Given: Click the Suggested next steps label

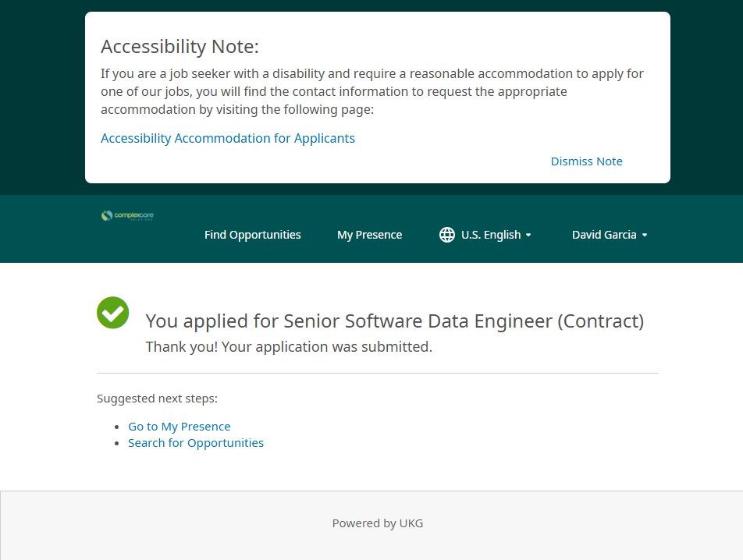Looking at the screenshot, I should [x=157, y=399].
